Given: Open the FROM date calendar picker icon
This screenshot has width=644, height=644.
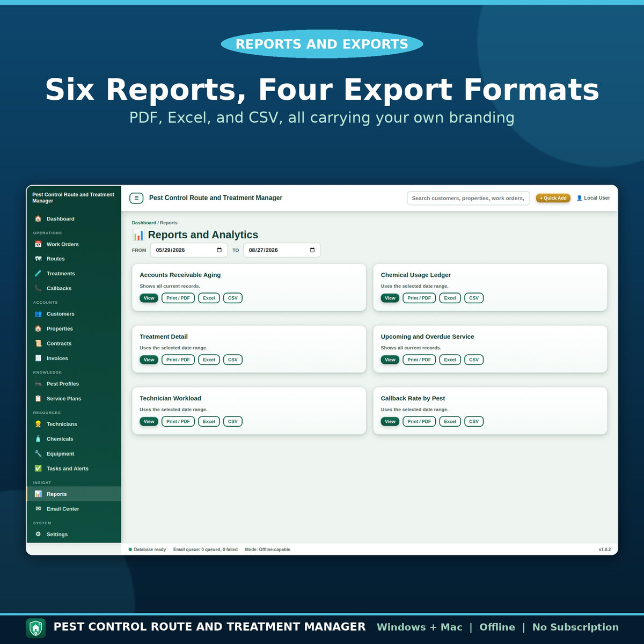Looking at the screenshot, I should [219, 250].
